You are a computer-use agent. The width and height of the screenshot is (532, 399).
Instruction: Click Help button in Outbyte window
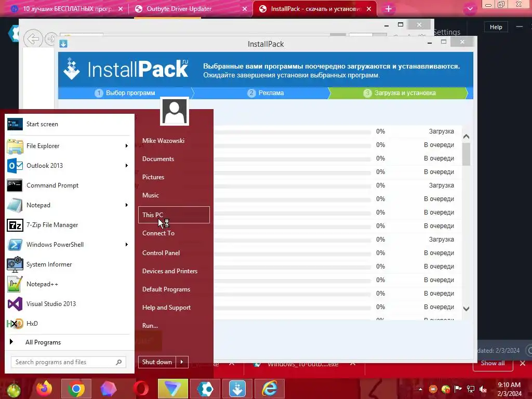(x=496, y=27)
